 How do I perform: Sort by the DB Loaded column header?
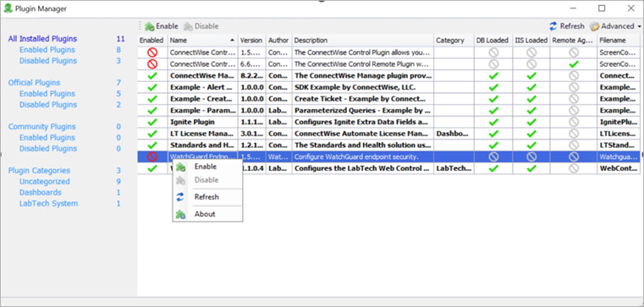(x=493, y=41)
